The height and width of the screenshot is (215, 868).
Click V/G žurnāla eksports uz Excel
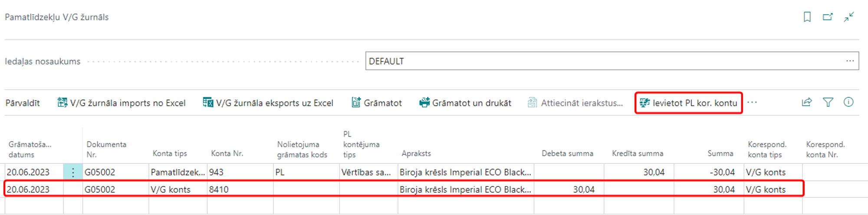pos(268,103)
